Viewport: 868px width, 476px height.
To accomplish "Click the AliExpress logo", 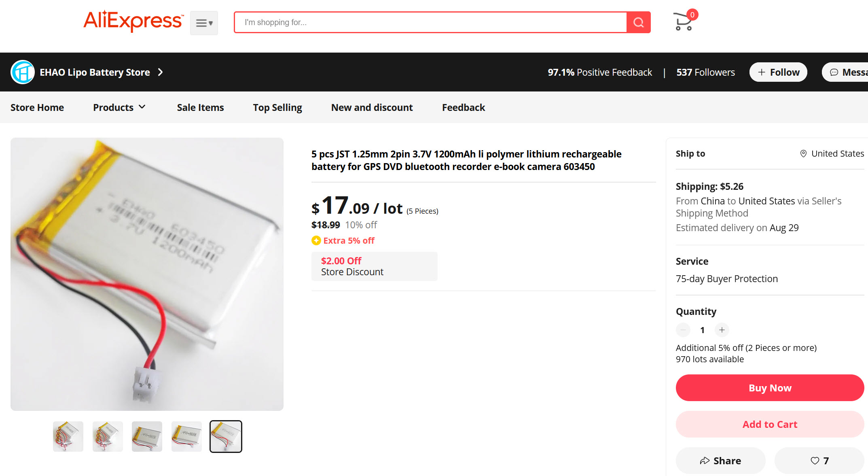I will pos(133,21).
